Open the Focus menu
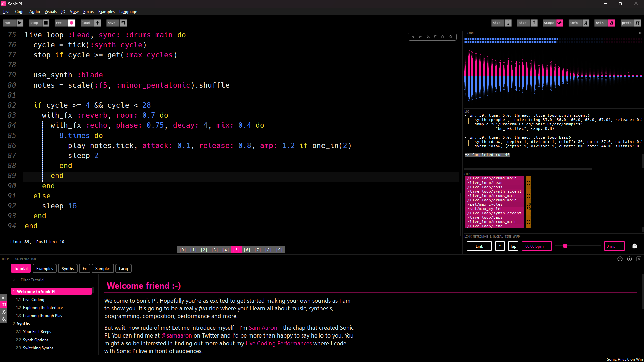 pyautogui.click(x=88, y=12)
